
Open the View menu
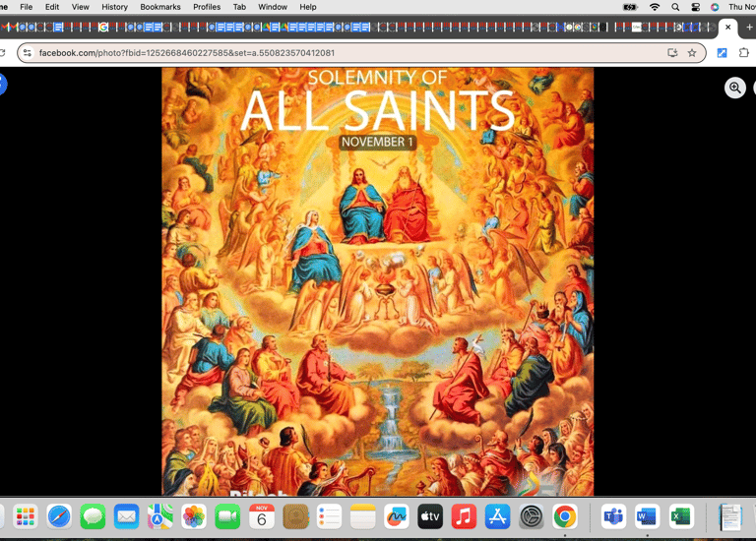80,7
